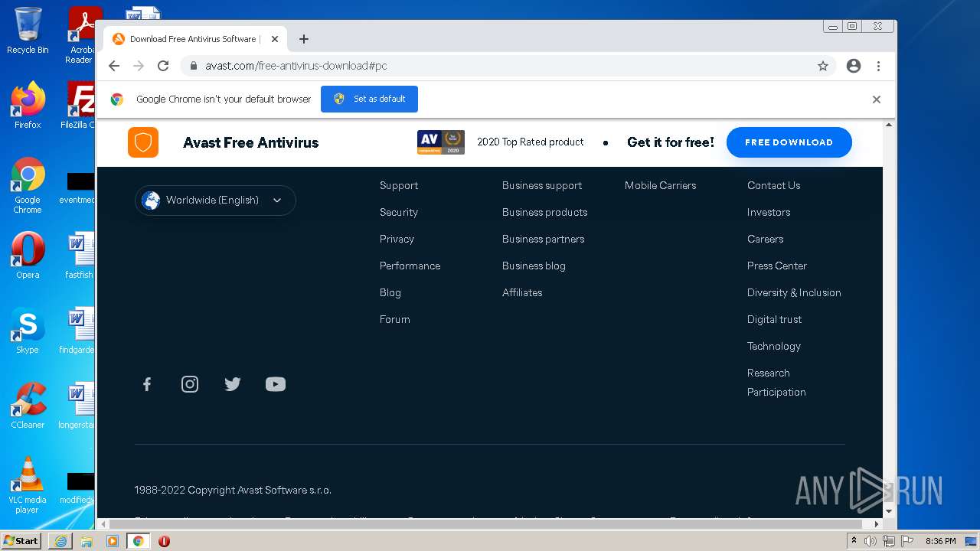This screenshot has height=551, width=980.
Task: Open Business support link
Action: (542, 185)
